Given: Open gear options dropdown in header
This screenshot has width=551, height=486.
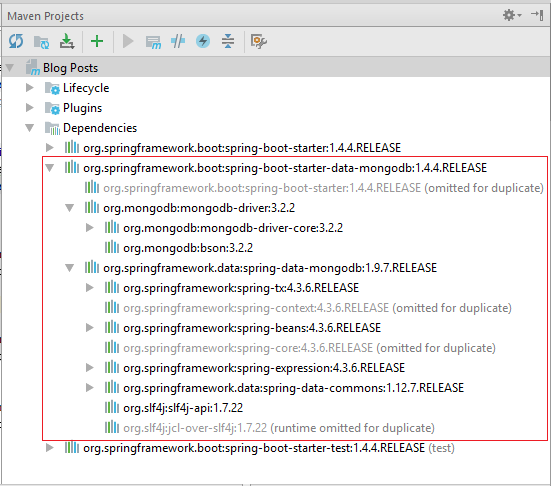Looking at the screenshot, I should (x=512, y=15).
